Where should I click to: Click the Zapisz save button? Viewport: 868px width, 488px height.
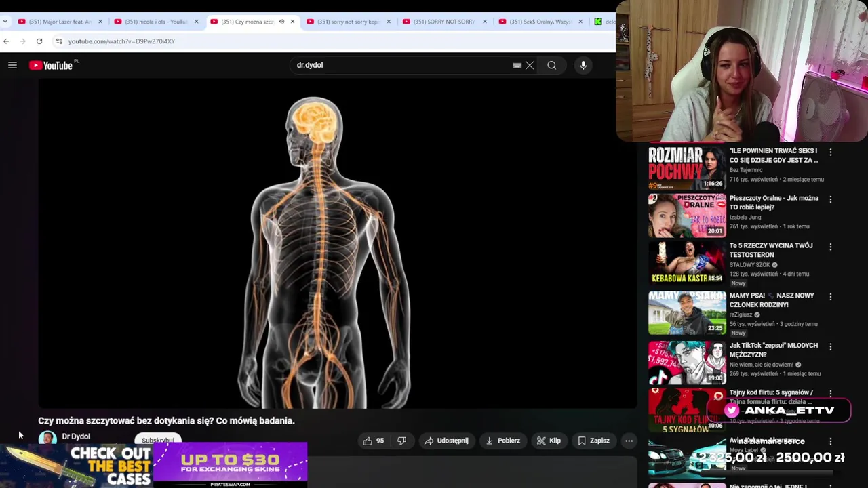593,441
